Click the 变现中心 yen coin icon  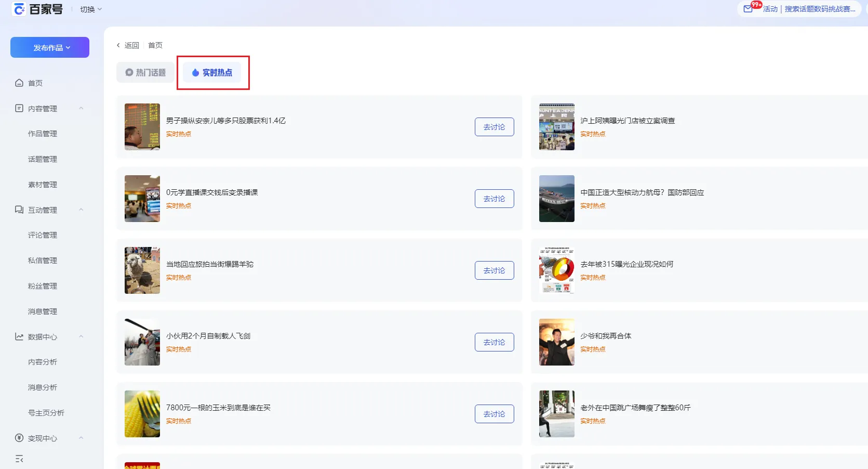[19, 438]
